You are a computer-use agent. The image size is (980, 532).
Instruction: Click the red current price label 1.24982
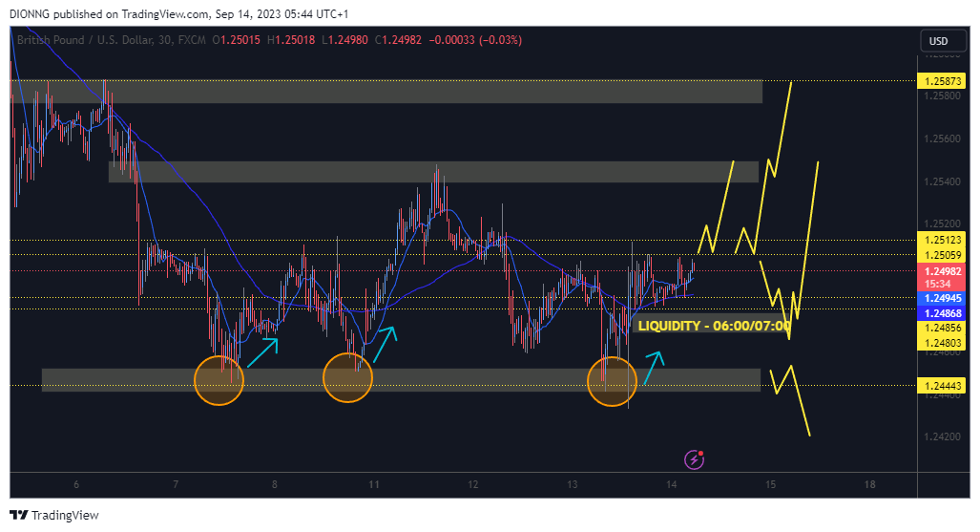pos(943,271)
